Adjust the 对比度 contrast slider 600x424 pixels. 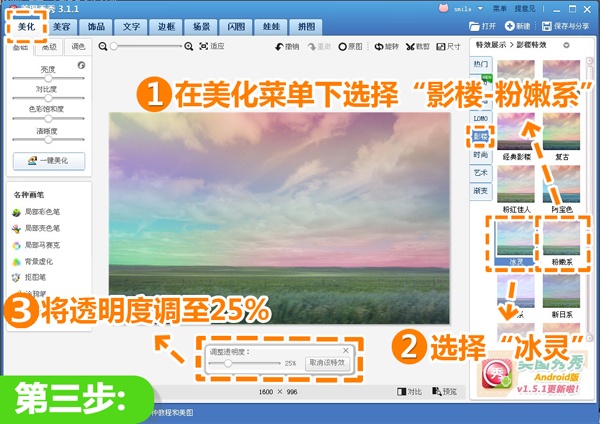click(x=48, y=98)
